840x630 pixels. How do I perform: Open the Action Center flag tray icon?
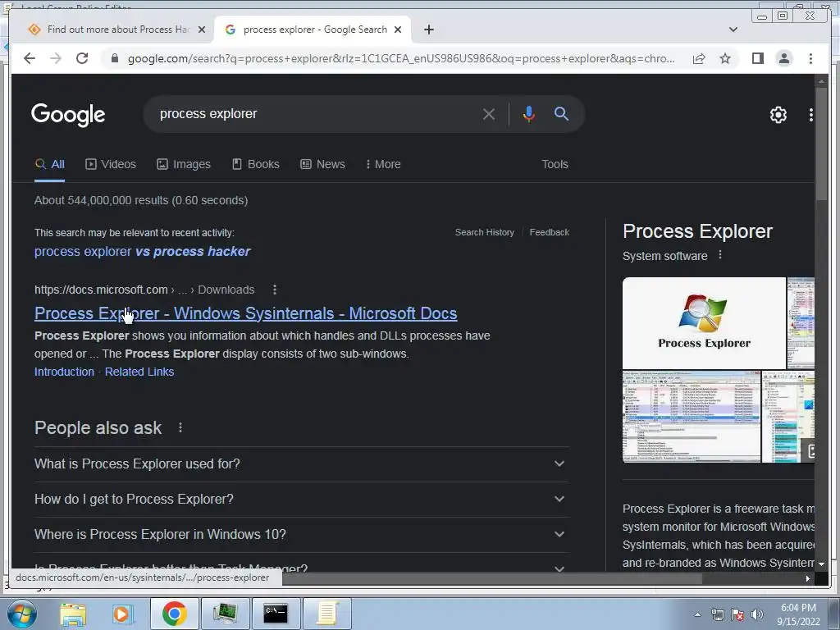[x=737, y=615]
